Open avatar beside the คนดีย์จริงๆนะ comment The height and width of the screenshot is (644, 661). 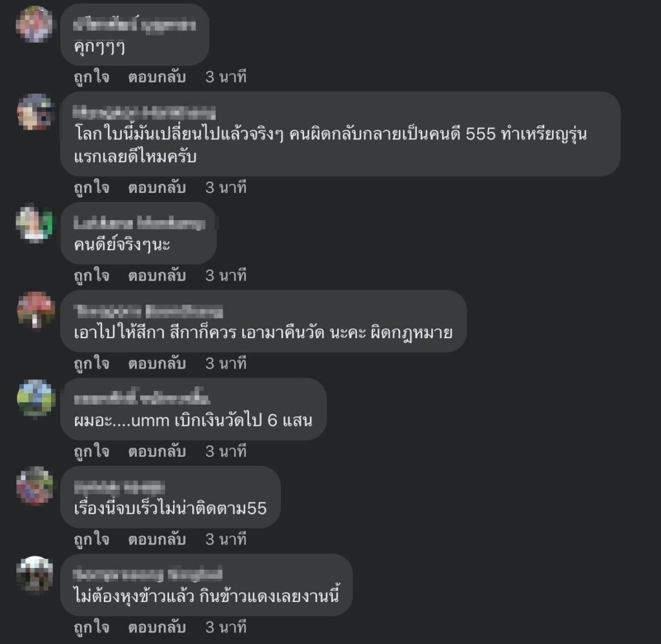(35, 223)
